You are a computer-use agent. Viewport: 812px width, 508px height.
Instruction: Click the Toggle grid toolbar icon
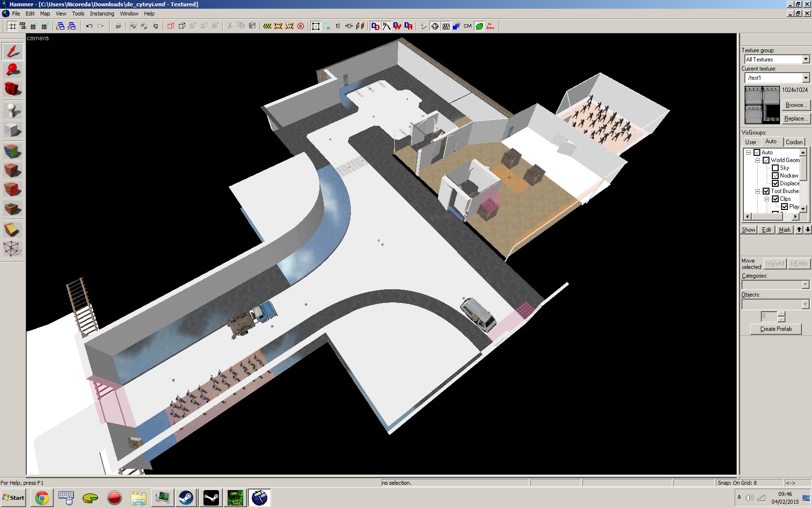[12, 26]
